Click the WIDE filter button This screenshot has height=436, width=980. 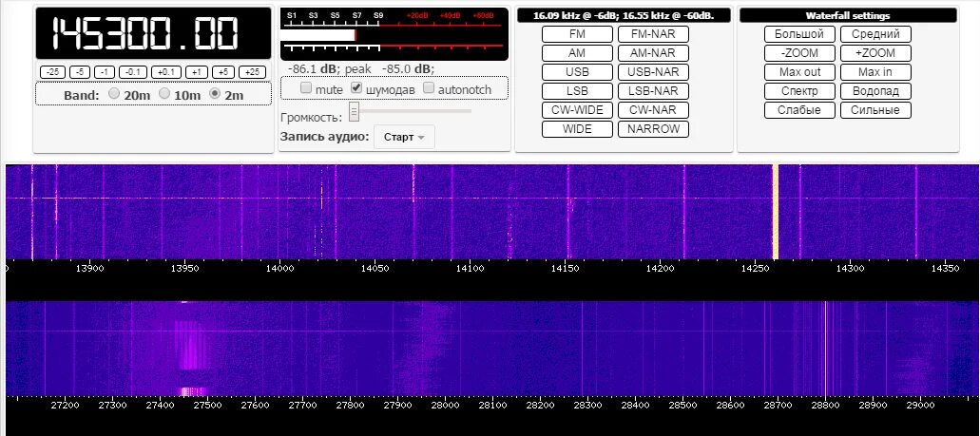tap(577, 129)
